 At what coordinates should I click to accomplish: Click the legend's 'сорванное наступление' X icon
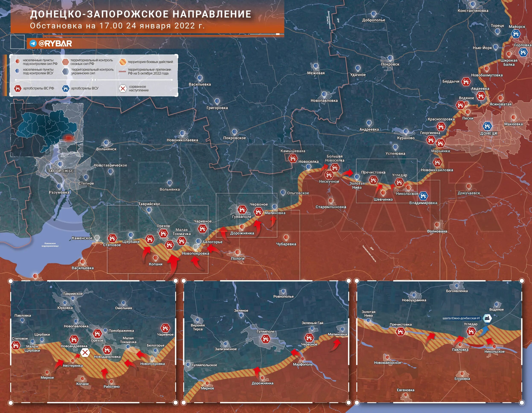123,88
